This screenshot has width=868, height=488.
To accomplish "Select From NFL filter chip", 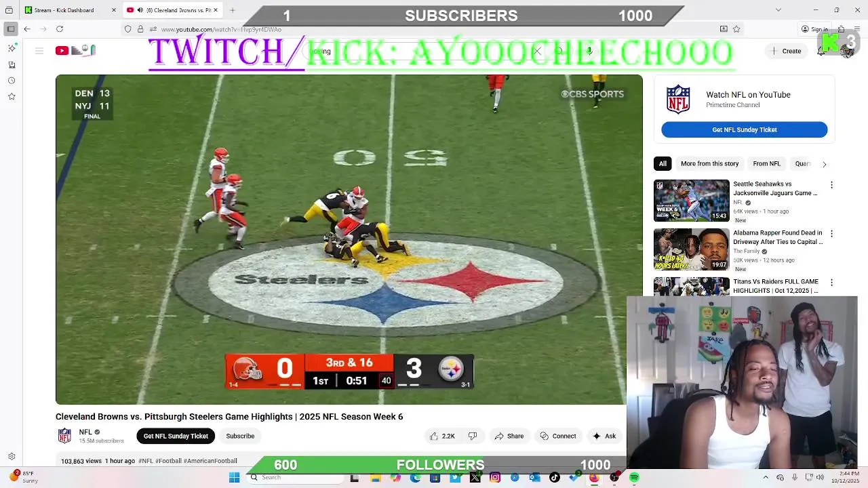I will (x=766, y=163).
